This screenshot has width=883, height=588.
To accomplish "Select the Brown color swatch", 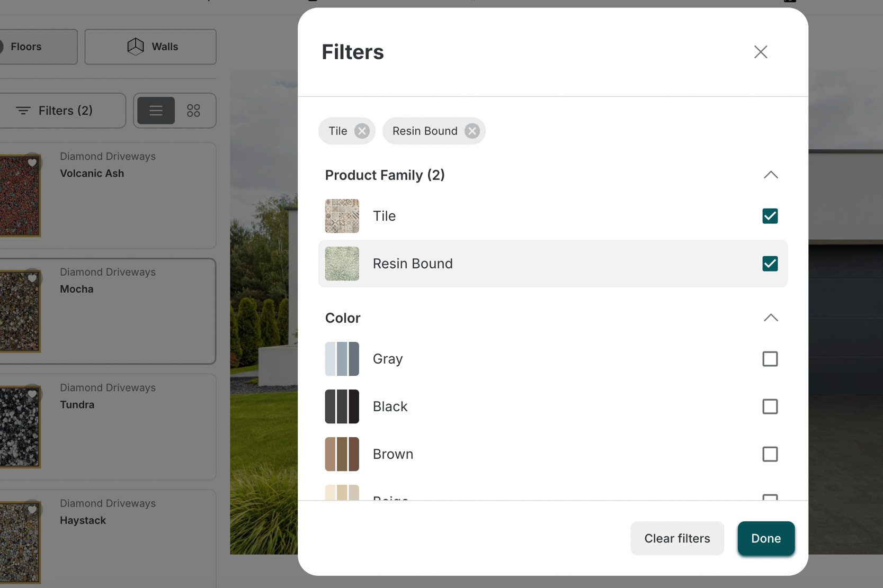I will (342, 454).
